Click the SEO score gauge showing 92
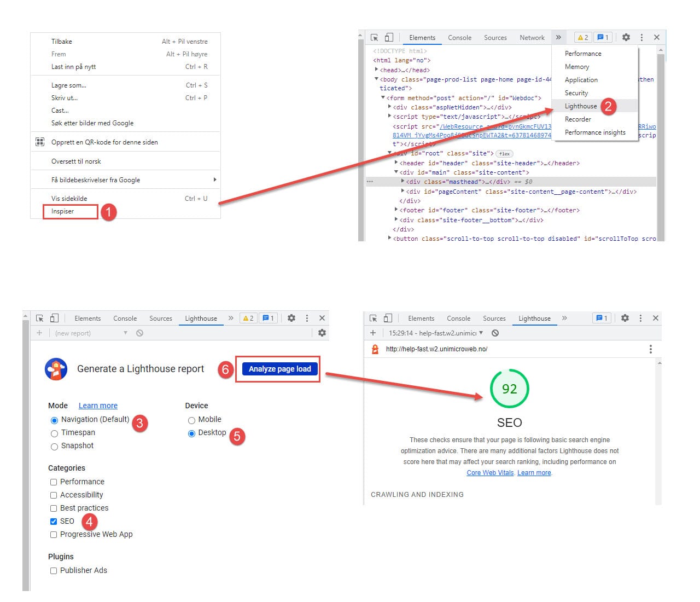The height and width of the screenshot is (602, 700). click(x=509, y=389)
